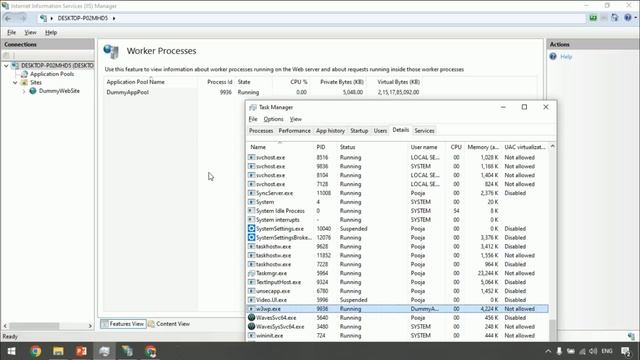The height and width of the screenshot is (360, 640).
Task: Sort Task Manager by the Memory column
Action: click(x=483, y=147)
